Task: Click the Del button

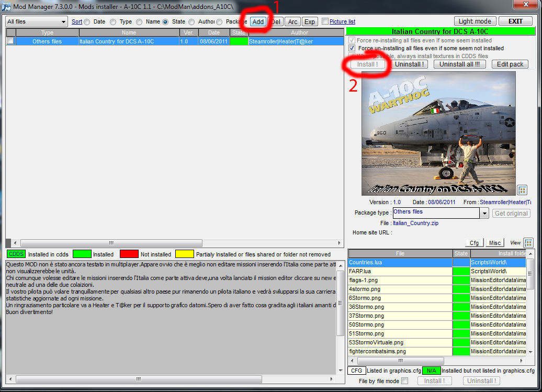Action: click(x=276, y=21)
